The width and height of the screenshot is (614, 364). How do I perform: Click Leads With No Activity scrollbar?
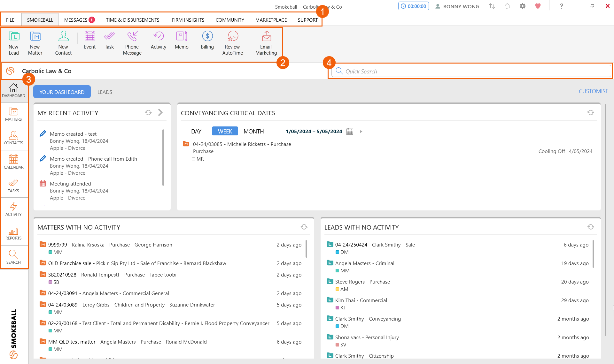(593, 254)
